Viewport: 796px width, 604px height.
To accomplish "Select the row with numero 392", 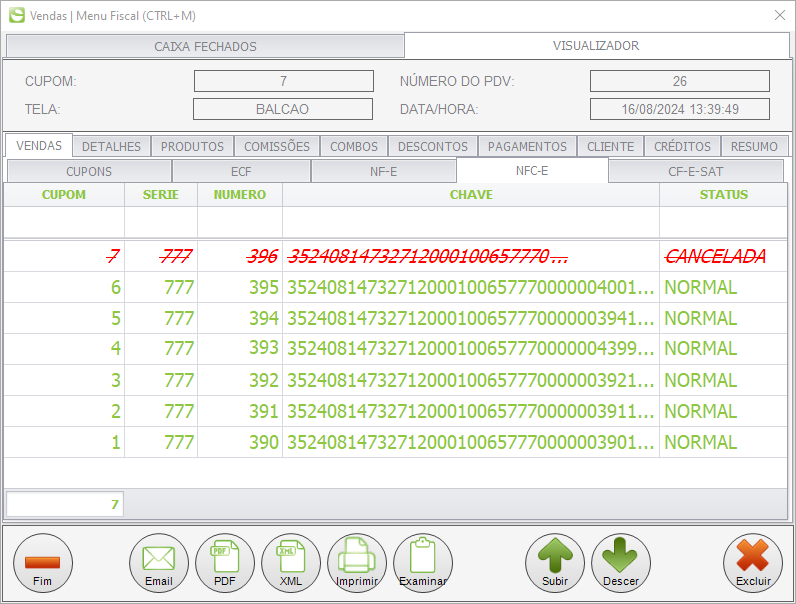I will pyautogui.click(x=395, y=380).
